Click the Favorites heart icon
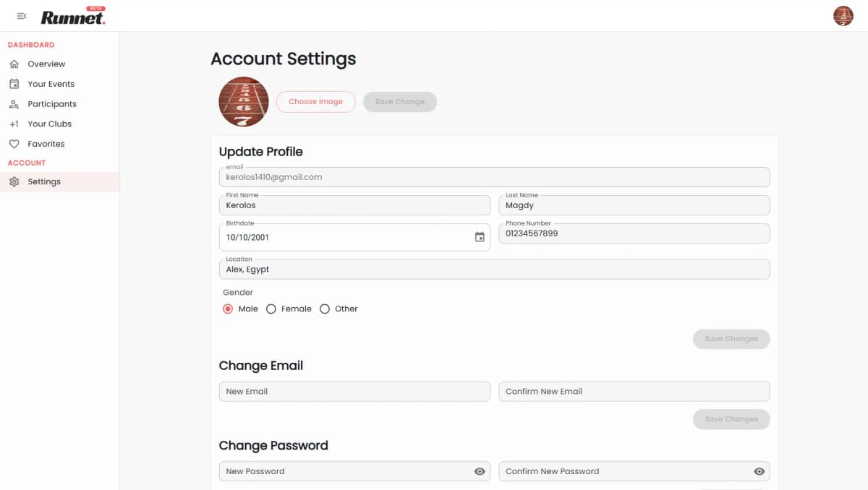 [14, 144]
